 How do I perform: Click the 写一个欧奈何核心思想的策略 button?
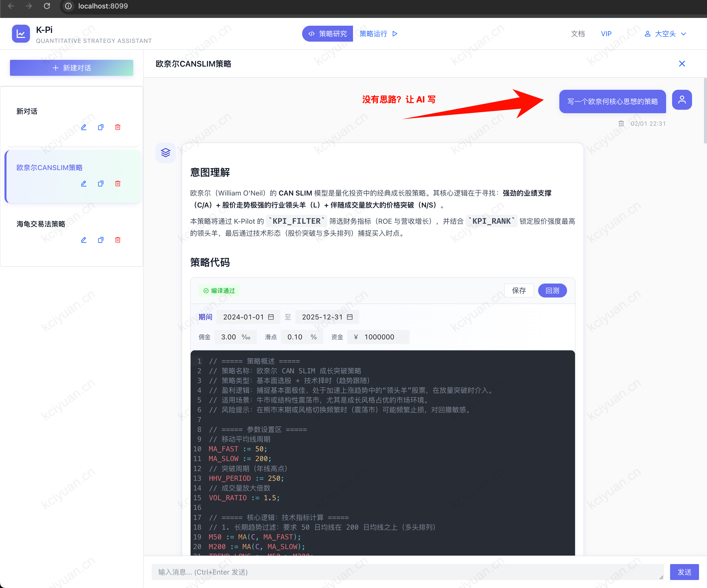pos(612,101)
